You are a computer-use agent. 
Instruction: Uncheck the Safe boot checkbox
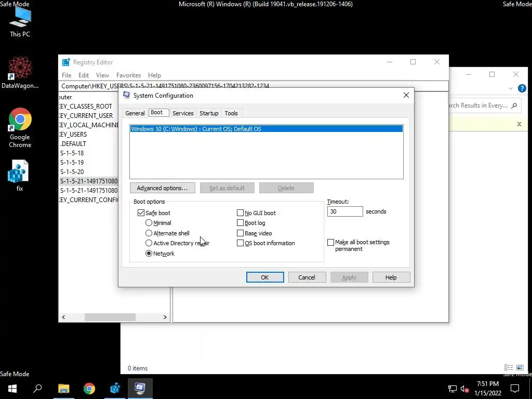click(x=141, y=212)
